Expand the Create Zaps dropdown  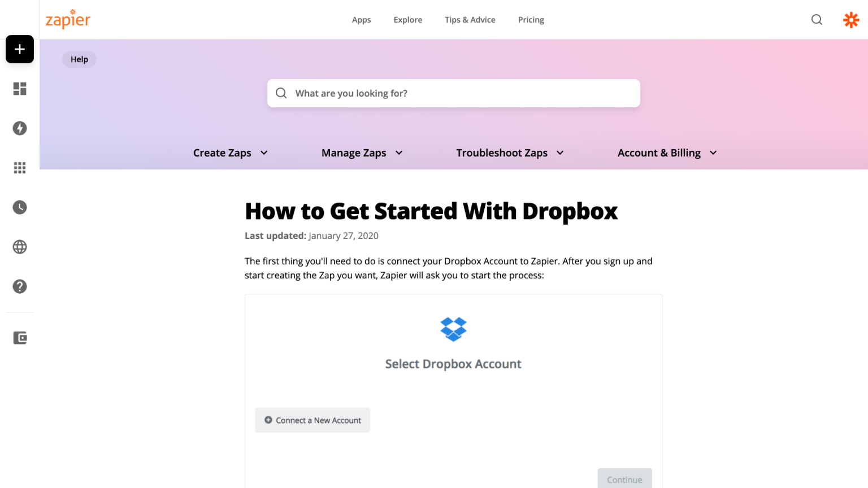coord(230,153)
